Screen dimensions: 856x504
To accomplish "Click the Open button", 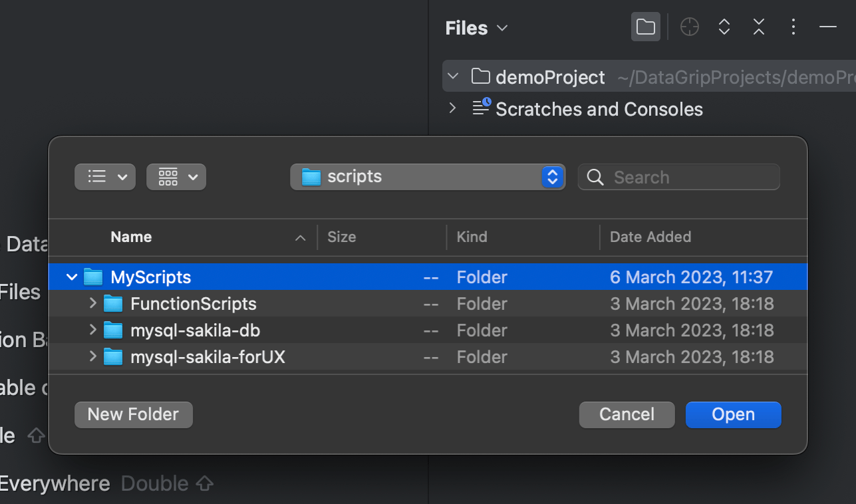I will coord(733,414).
